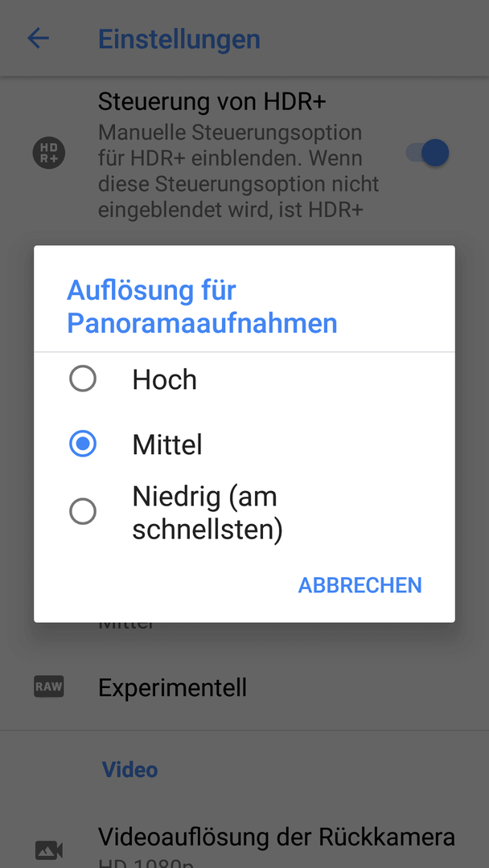Choose the Mittel text label
489x868 pixels.
pyautogui.click(x=167, y=444)
